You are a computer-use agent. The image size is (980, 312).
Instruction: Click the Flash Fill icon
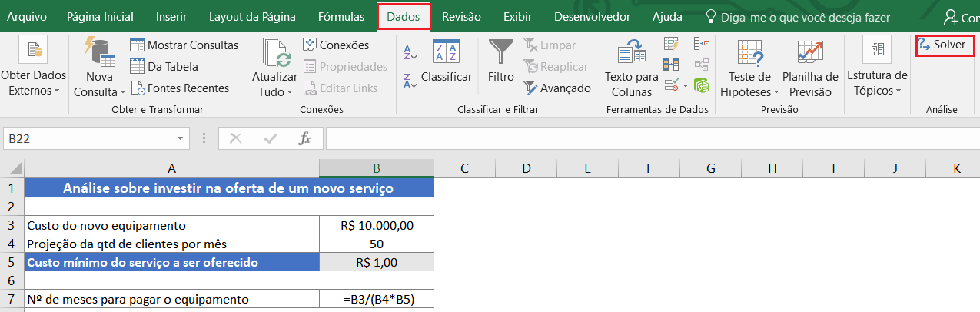point(671,44)
